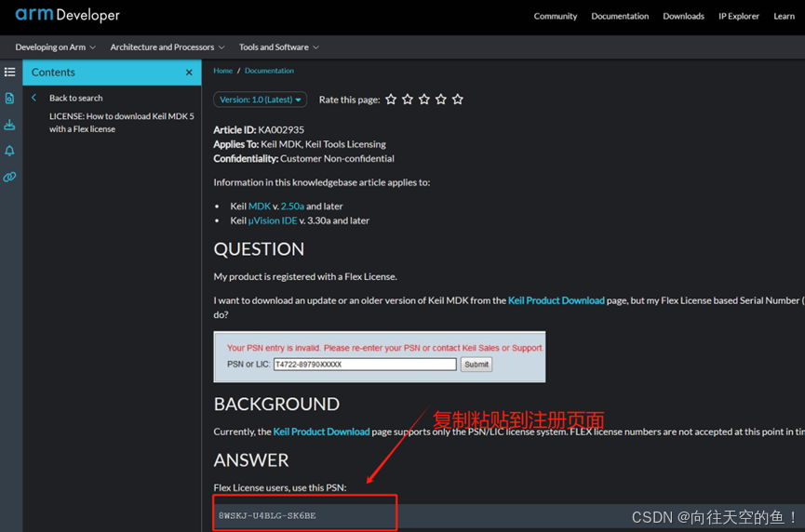This screenshot has height=532, width=805.
Task: Toggle the contents list sidebar icon
Action: pos(9,73)
